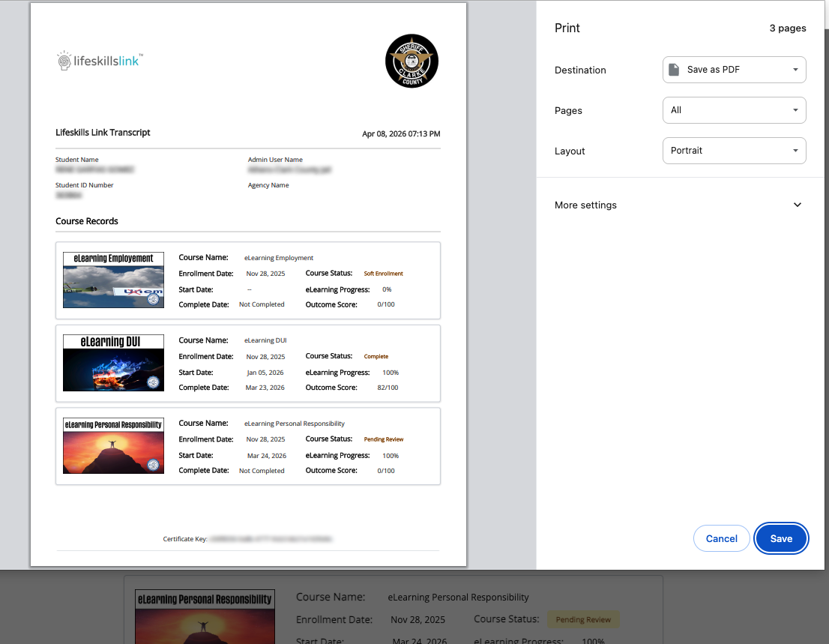Click the Complete status for eLearning DUI
The height and width of the screenshot is (644, 829).
(376, 357)
